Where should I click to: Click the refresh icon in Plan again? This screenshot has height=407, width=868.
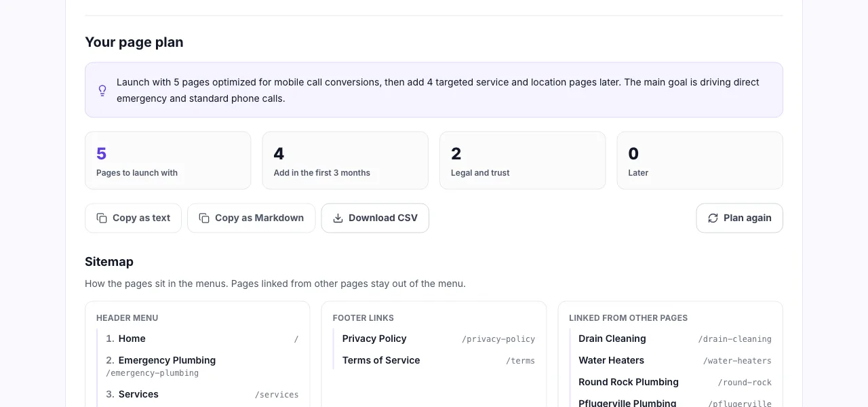tap(713, 218)
